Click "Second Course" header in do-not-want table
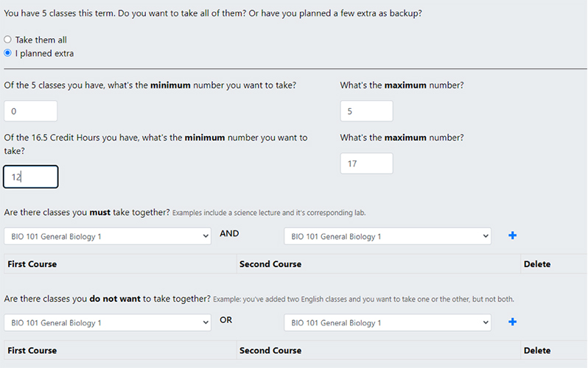The image size is (588, 368). click(270, 350)
